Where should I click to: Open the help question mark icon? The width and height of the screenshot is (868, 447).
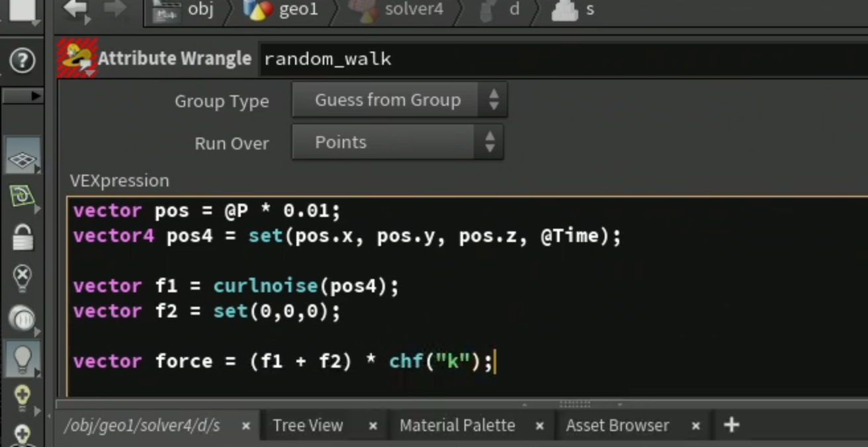point(22,61)
